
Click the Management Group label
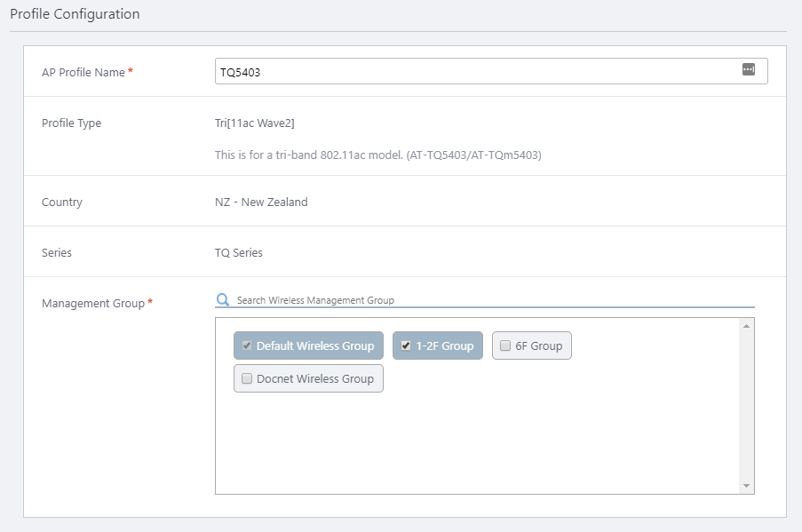pyautogui.click(x=92, y=303)
